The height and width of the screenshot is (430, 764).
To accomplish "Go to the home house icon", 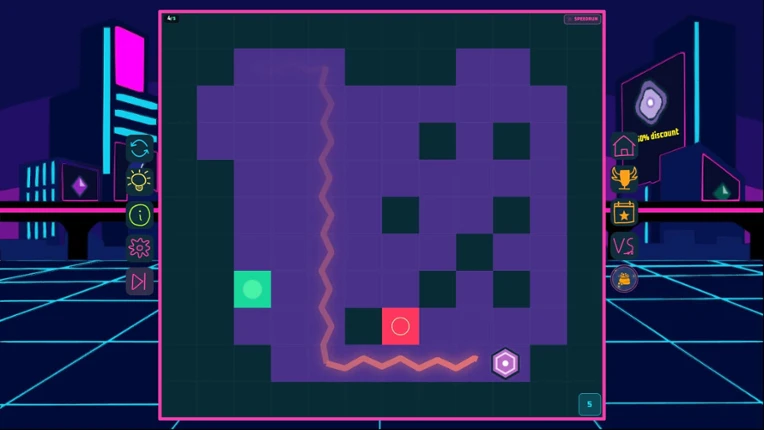I will click(624, 146).
